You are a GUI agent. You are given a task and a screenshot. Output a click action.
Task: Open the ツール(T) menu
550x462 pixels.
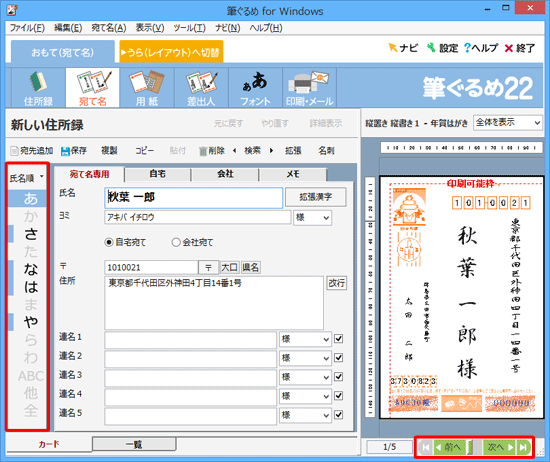tap(189, 28)
